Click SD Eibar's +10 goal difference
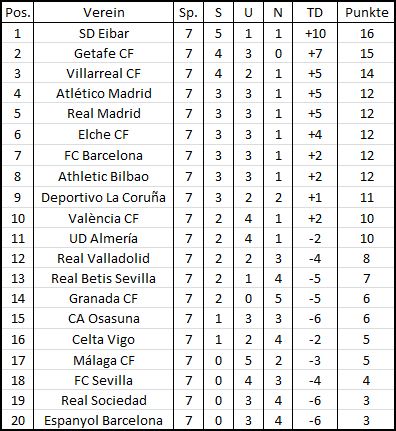 tap(315, 33)
